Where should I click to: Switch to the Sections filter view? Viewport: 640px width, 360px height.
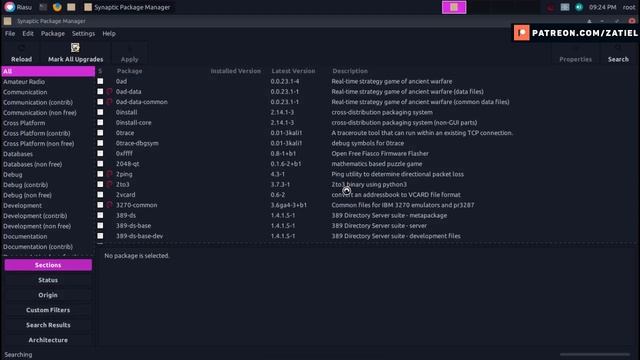click(x=48, y=265)
